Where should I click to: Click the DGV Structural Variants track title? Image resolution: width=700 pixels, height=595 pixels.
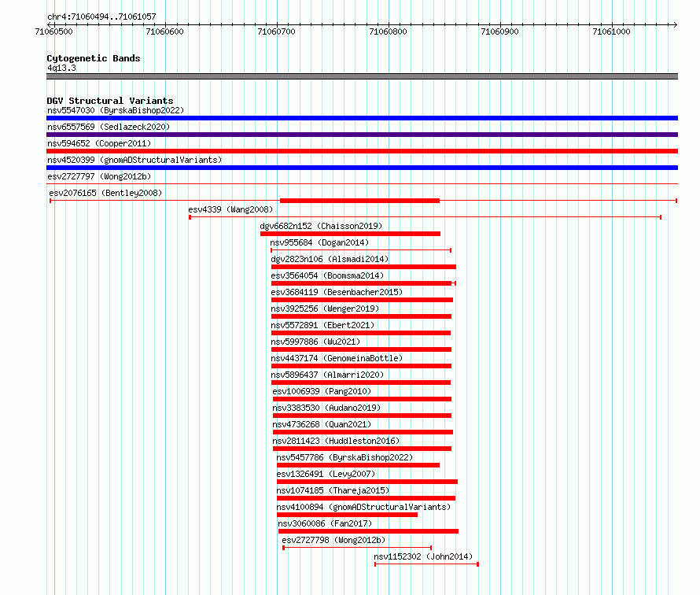tap(110, 101)
